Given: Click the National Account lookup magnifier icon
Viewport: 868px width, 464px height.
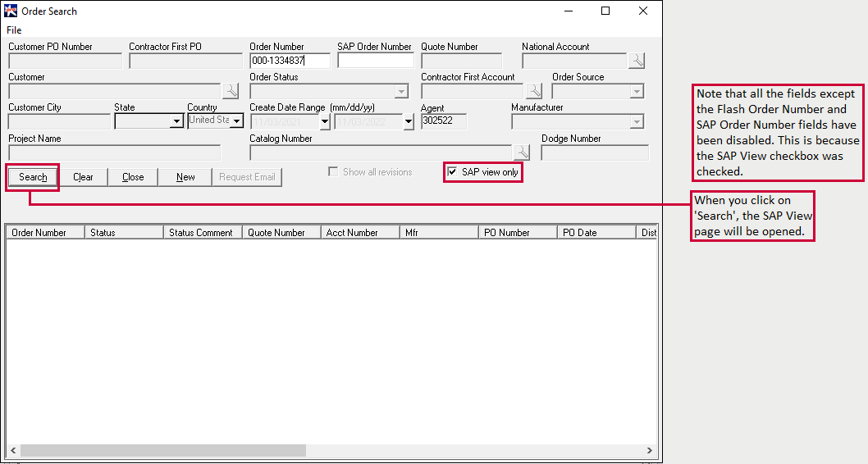Looking at the screenshot, I should point(637,61).
